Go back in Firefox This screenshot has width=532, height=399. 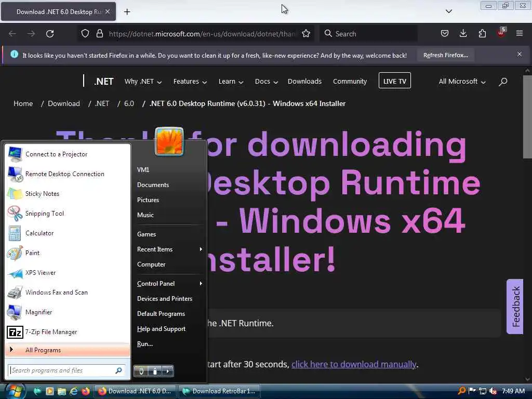[x=12, y=34]
